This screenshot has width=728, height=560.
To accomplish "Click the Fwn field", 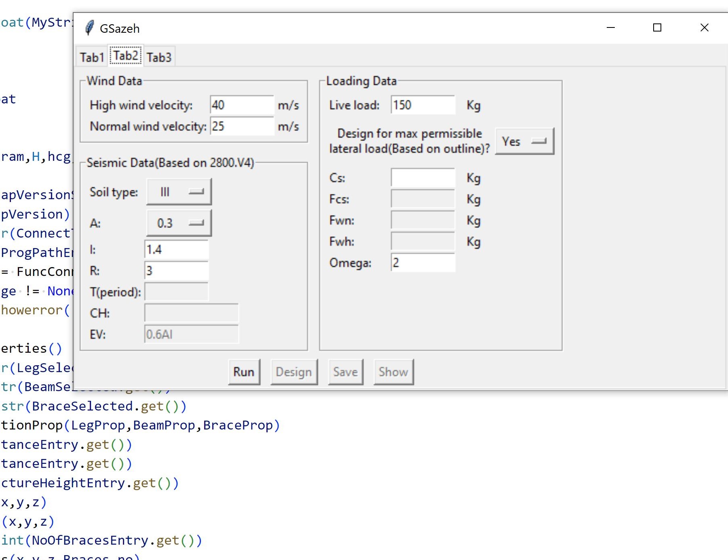I will 423,220.
